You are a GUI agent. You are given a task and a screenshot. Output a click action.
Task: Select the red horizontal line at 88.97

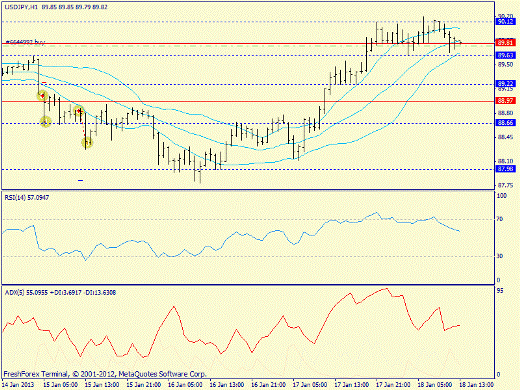[248, 101]
